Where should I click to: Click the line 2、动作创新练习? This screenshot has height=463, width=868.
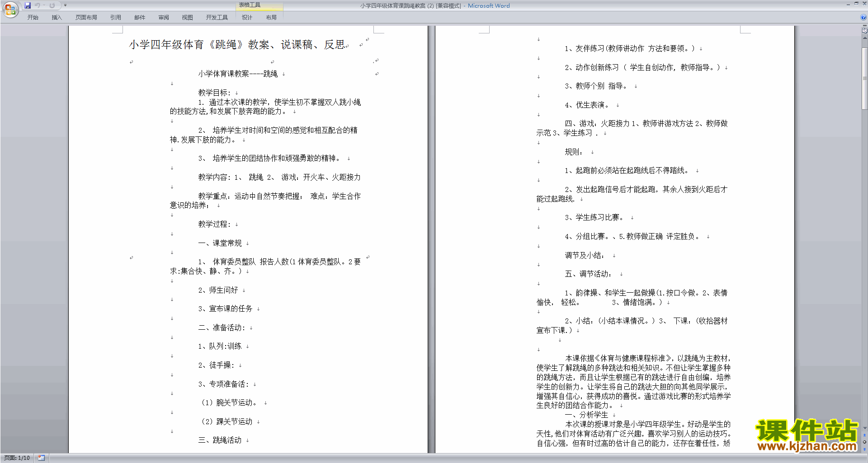(x=642, y=67)
